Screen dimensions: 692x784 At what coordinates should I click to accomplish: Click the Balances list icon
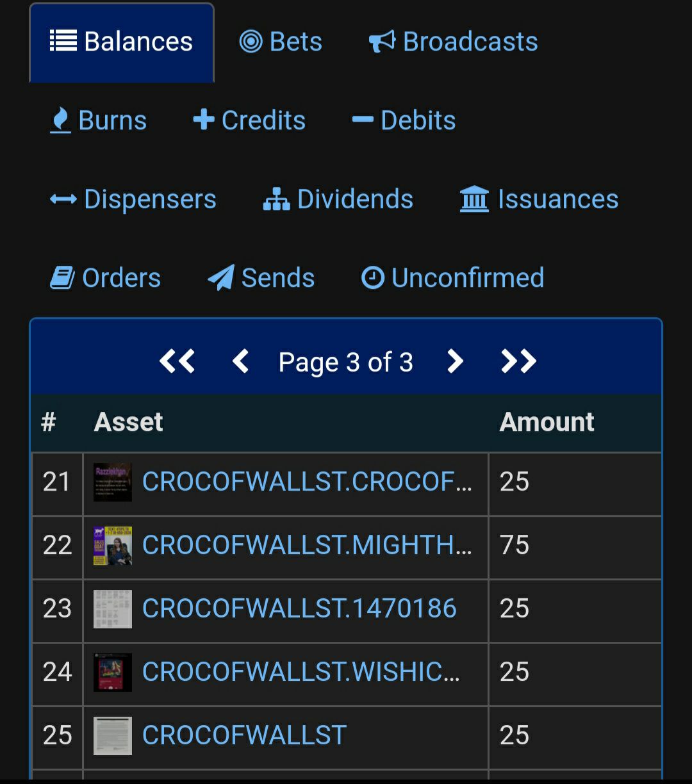click(63, 41)
